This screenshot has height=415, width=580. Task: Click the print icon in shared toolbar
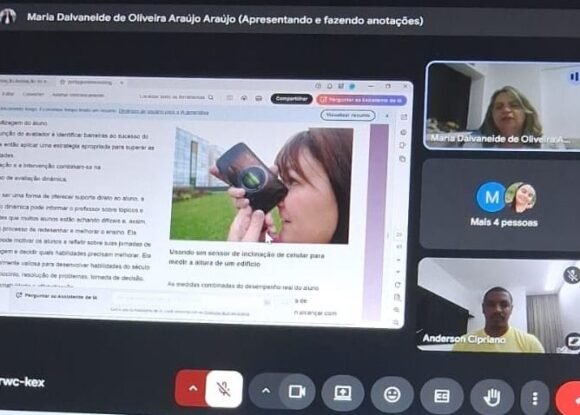click(259, 98)
